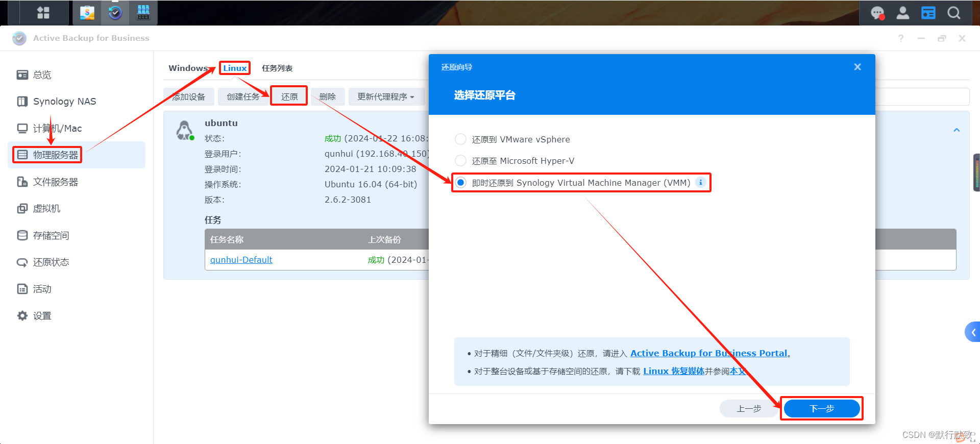Open the DSM search magnifier icon
The image size is (980, 444).
coord(954,13)
